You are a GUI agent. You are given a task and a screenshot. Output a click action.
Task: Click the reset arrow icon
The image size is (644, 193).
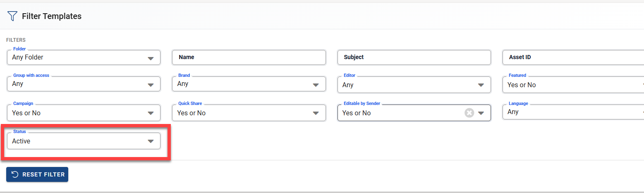pyautogui.click(x=15, y=174)
